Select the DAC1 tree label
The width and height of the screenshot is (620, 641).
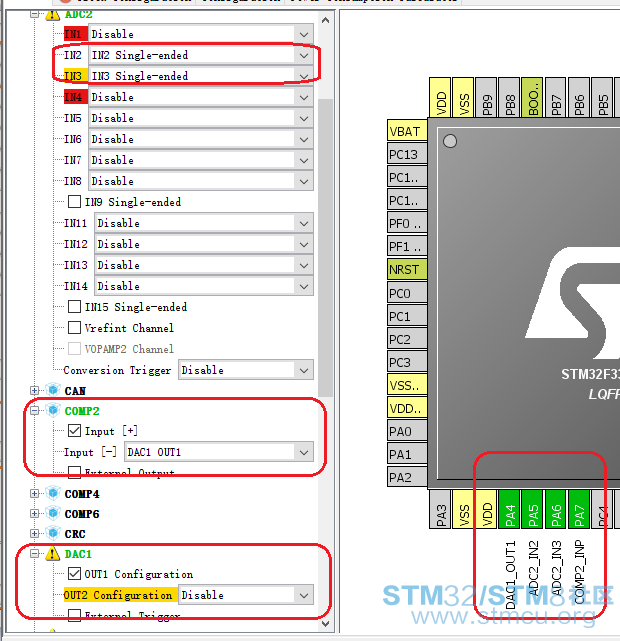tap(78, 554)
